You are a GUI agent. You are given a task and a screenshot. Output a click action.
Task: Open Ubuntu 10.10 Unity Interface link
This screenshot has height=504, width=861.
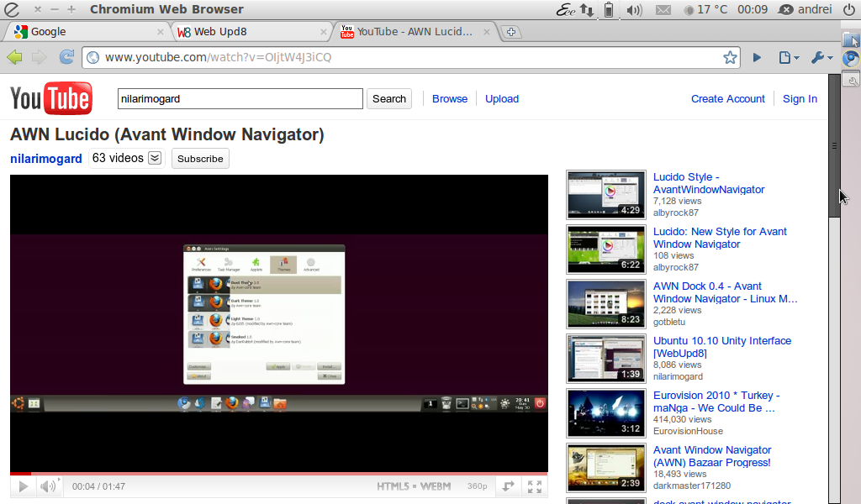722,347
